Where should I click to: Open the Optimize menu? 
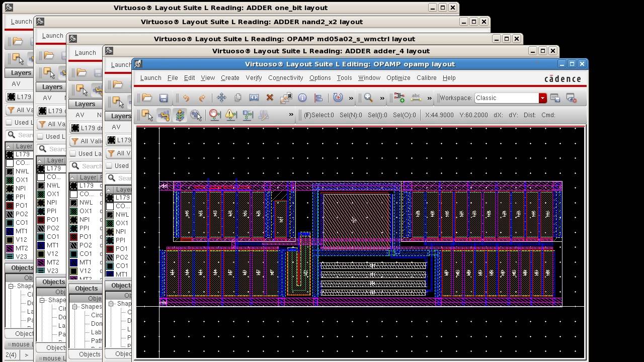(398, 78)
